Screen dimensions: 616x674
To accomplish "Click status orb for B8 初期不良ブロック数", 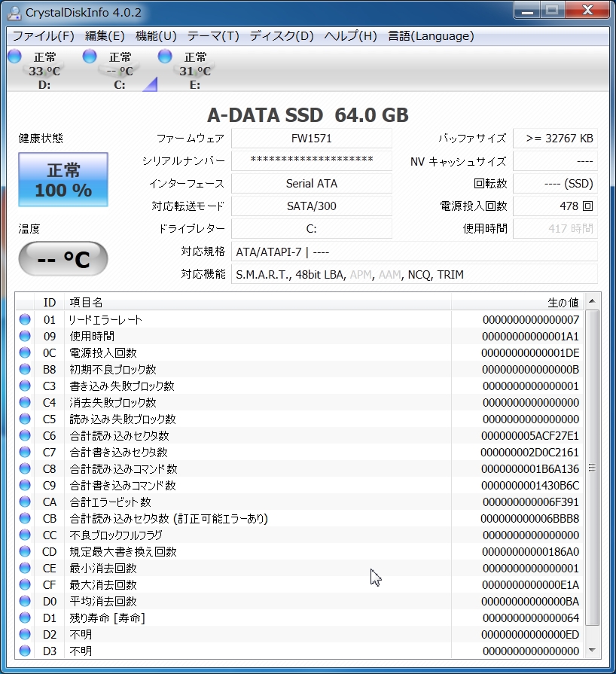I will tap(25, 369).
